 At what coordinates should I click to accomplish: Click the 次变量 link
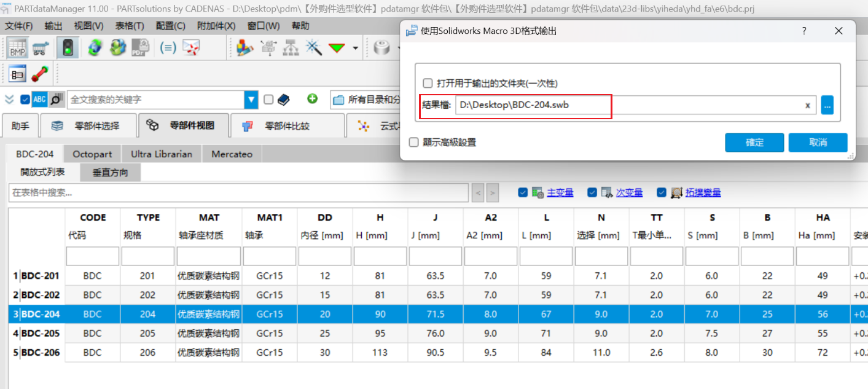[630, 193]
